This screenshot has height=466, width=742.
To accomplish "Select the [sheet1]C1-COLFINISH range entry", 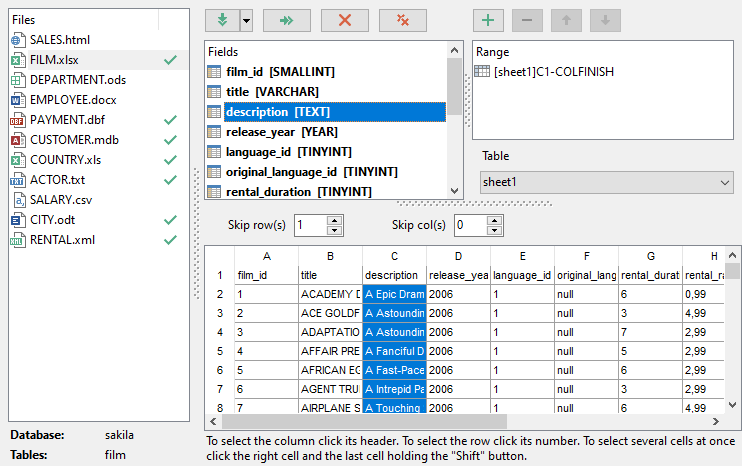I will pyautogui.click(x=553, y=72).
